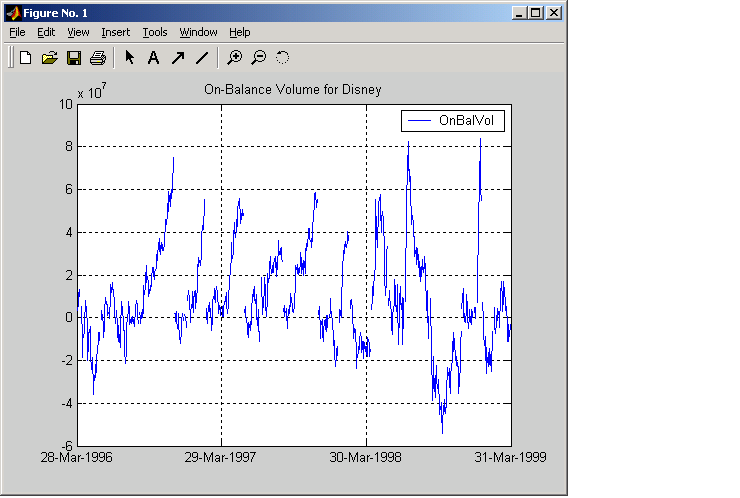Click the 29-Mar-1997 x-axis label
740x498 pixels.
coord(220,457)
